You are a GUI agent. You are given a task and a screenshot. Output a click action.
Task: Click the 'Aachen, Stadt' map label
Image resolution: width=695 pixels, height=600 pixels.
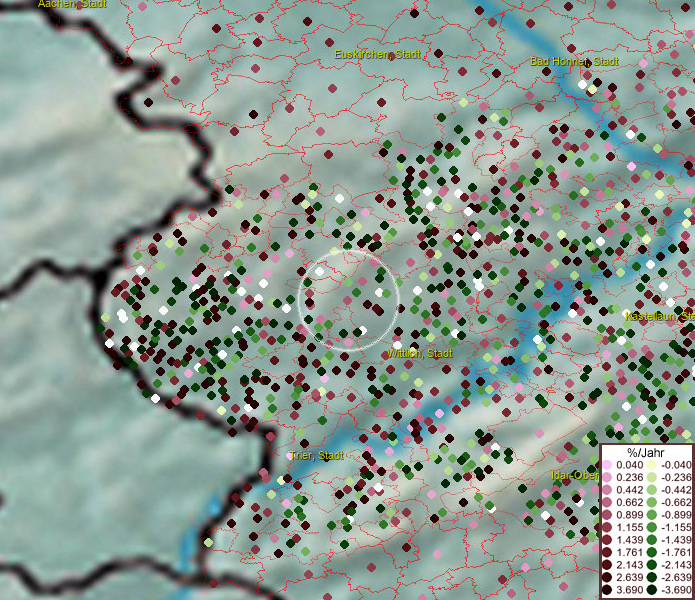click(72, 4)
